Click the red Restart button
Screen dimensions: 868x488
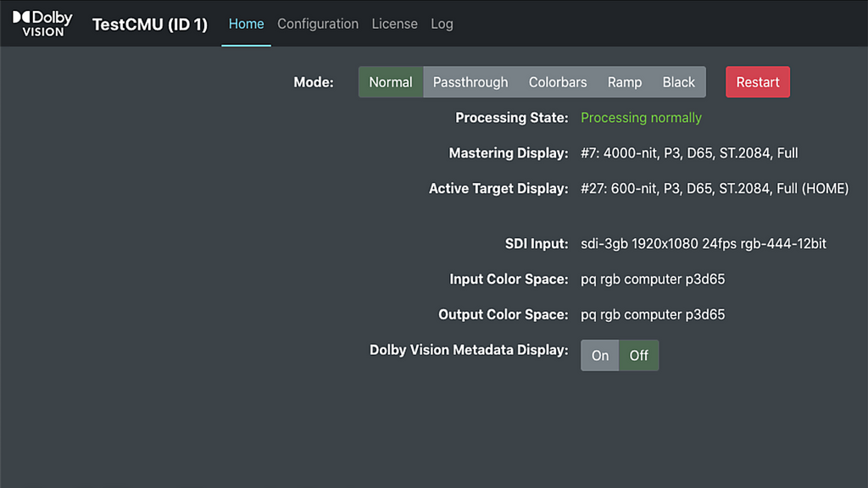click(758, 82)
